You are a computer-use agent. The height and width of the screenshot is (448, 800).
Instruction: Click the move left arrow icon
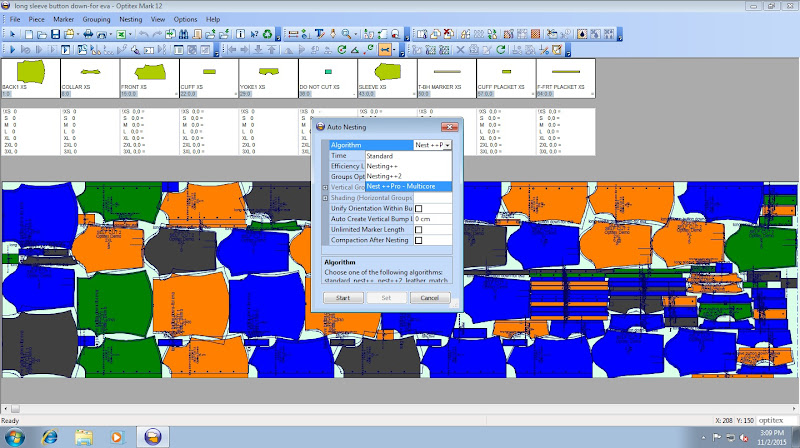click(232, 49)
